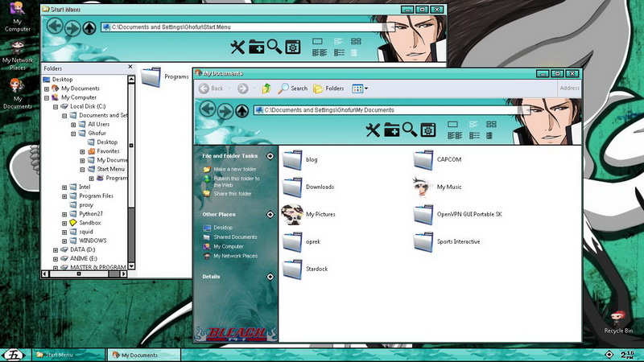Select the CAPCOM folder
644x362 pixels.
(437, 159)
